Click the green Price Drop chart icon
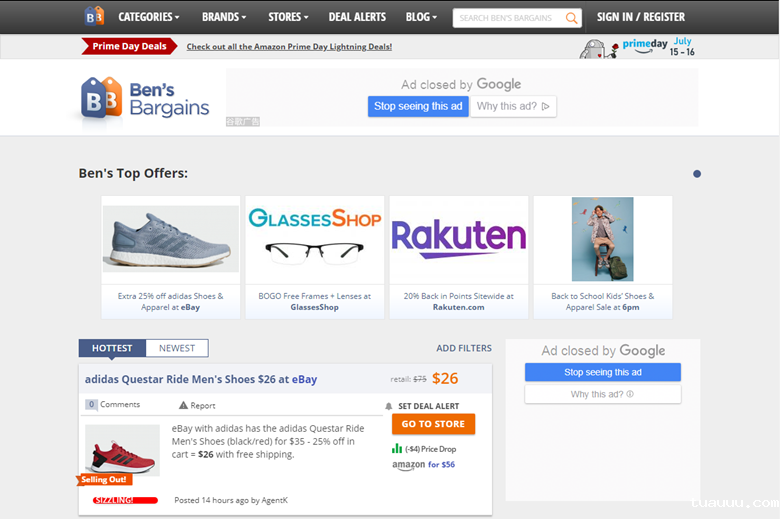 (397, 449)
